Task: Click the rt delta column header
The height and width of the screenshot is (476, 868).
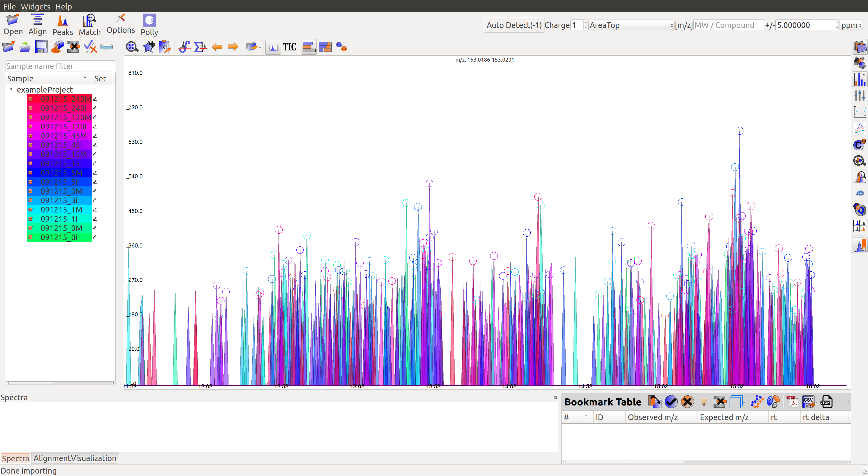Action: click(x=824, y=417)
